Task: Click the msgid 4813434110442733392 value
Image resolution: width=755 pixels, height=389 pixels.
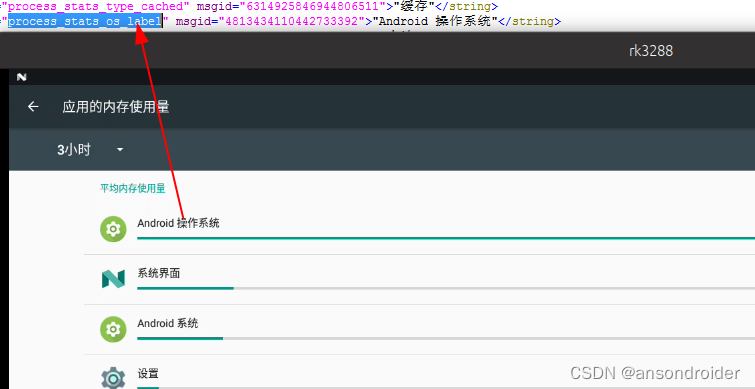Action: 294,22
